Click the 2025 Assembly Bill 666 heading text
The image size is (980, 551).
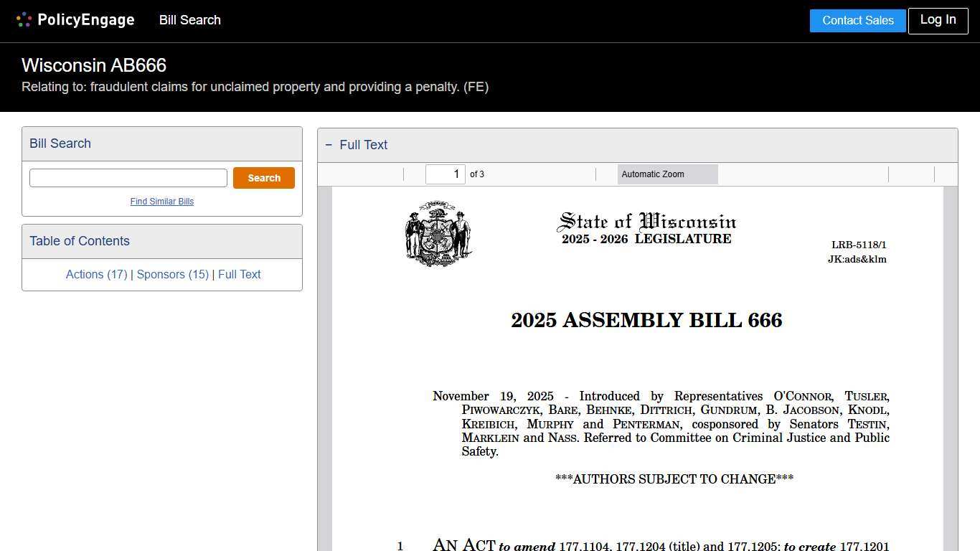click(646, 320)
